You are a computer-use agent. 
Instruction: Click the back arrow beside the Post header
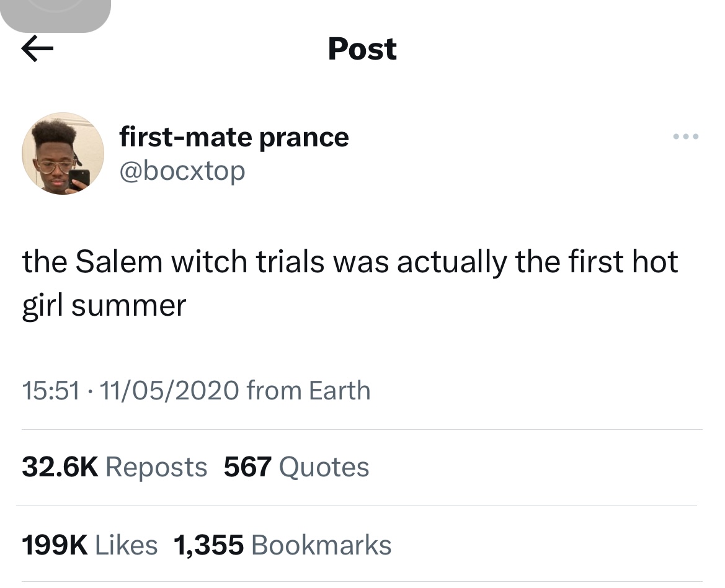[x=38, y=48]
